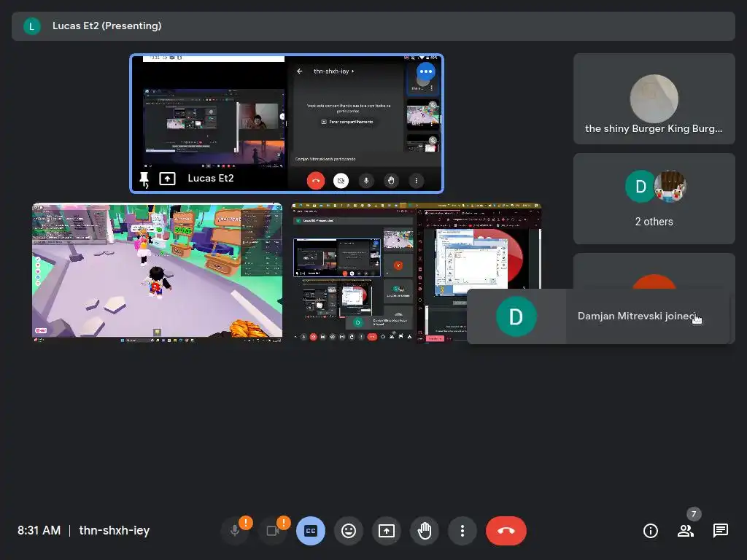The image size is (747, 560).
Task: Click the green D avatar in the notification
Action: pyautogui.click(x=516, y=316)
